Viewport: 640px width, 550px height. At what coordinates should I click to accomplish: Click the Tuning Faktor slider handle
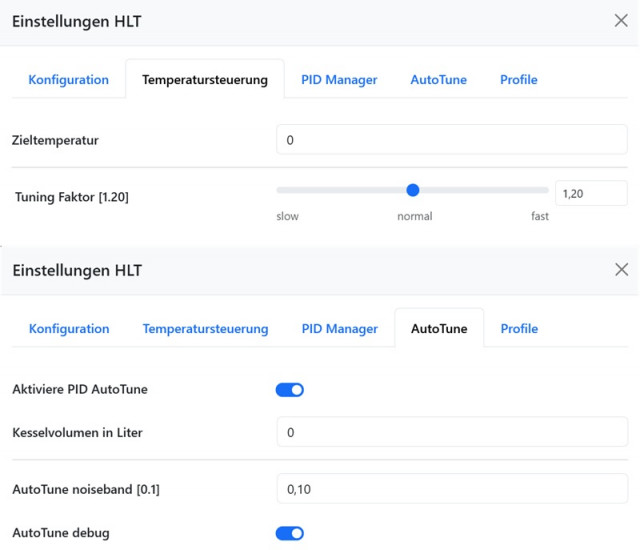tap(413, 190)
